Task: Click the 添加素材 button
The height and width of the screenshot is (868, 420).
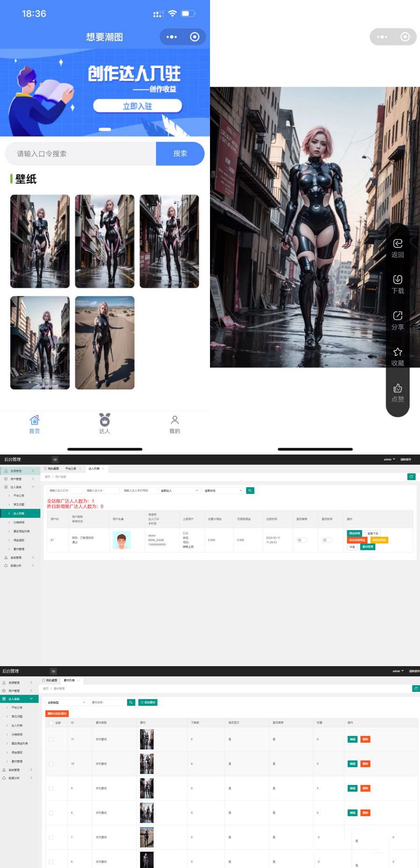Action: click(148, 703)
